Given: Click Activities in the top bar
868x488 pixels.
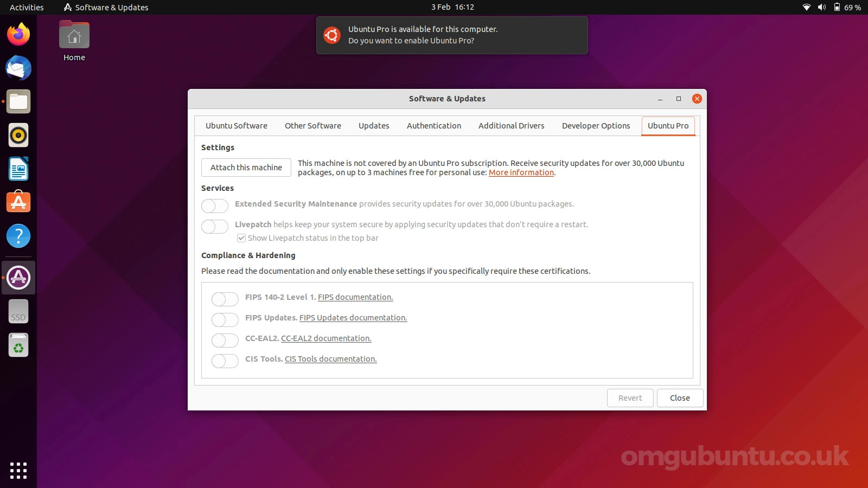Looking at the screenshot, I should (27, 7).
